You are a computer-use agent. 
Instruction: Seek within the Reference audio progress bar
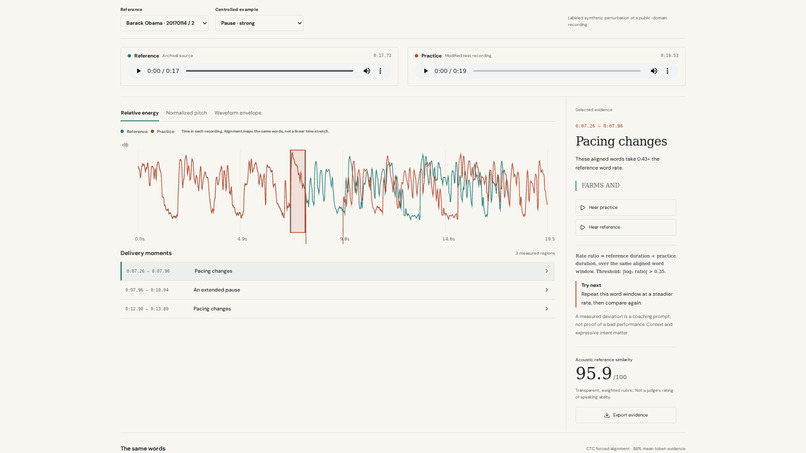point(269,71)
